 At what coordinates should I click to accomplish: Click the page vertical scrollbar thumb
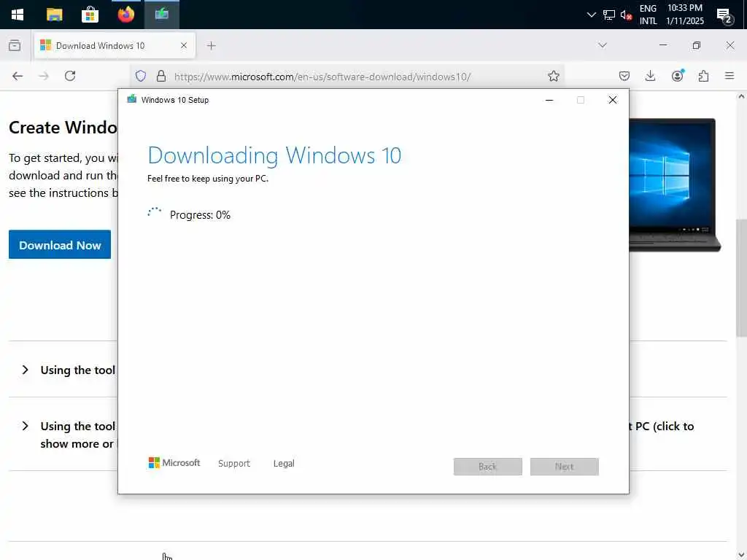tap(741, 278)
